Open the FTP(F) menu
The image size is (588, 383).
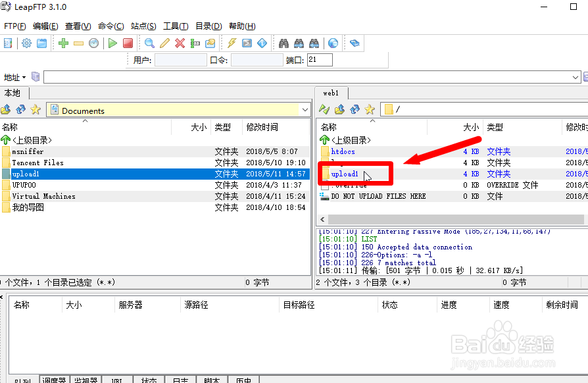[x=13, y=26]
